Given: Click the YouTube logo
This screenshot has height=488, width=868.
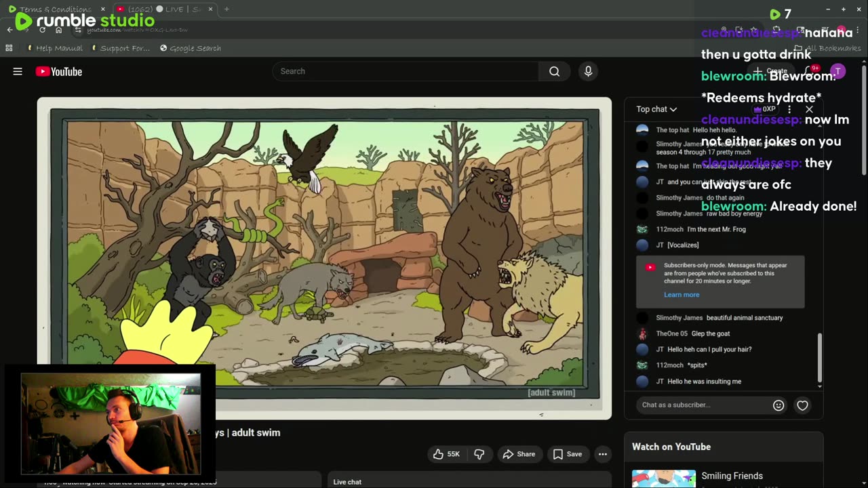Looking at the screenshot, I should pyautogui.click(x=59, y=71).
